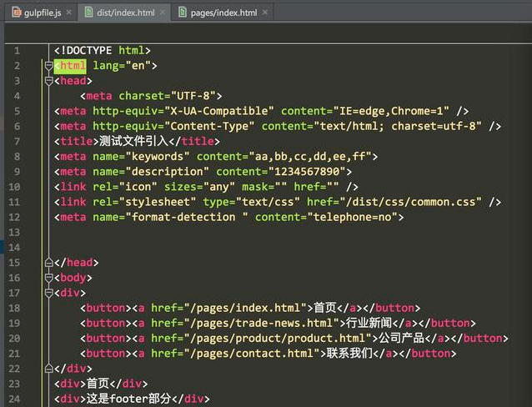The image size is (532, 407).
Task: Click fold end marker beside closing head tag
Action: pos(48,263)
